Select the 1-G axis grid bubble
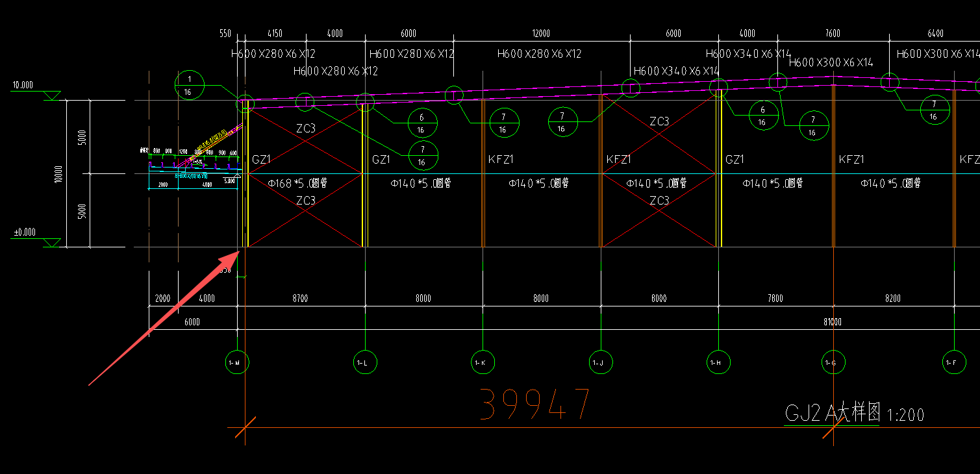The width and height of the screenshot is (980, 474). (832, 363)
